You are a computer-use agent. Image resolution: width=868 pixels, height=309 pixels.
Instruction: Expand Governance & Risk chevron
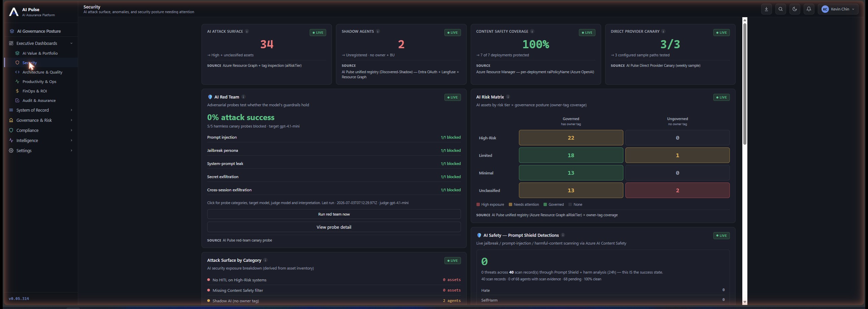tap(71, 120)
